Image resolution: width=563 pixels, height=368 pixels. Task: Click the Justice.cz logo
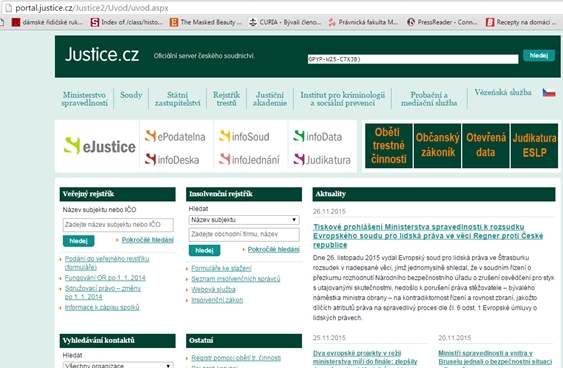pyautogui.click(x=102, y=55)
